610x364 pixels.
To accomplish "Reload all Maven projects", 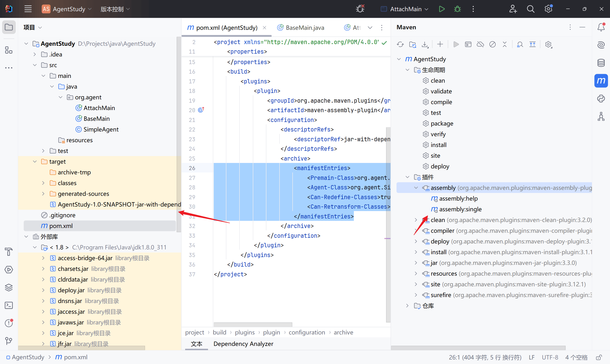I will 400,44.
